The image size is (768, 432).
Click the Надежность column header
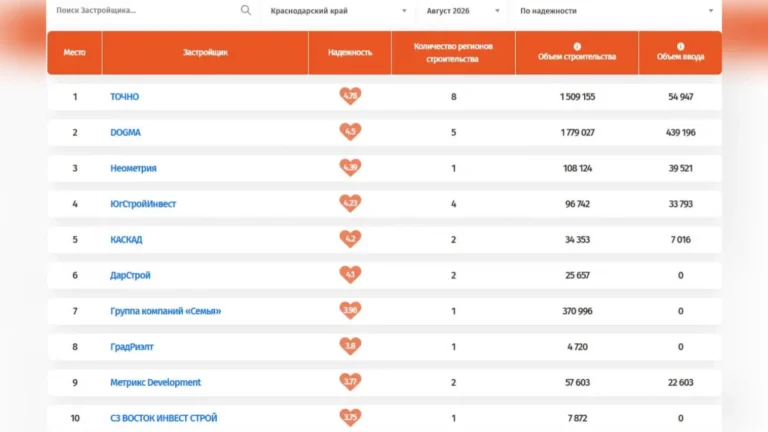(x=350, y=52)
